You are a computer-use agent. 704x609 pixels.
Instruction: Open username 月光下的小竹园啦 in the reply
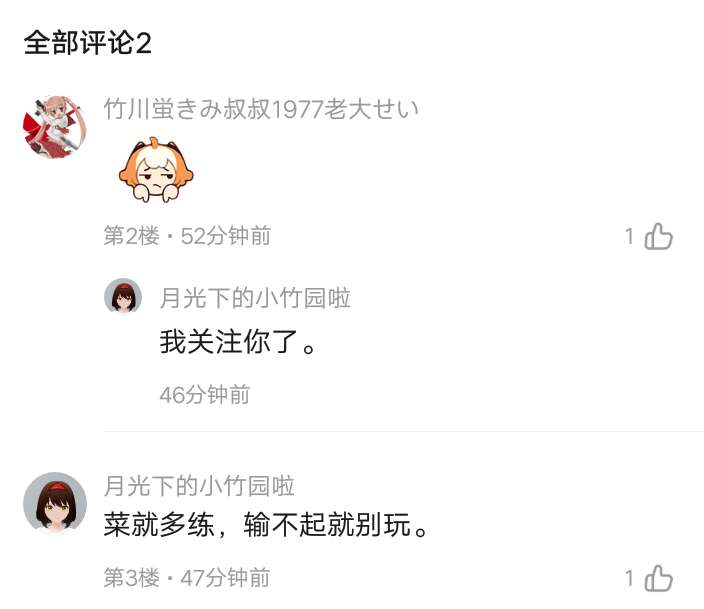pos(255,298)
